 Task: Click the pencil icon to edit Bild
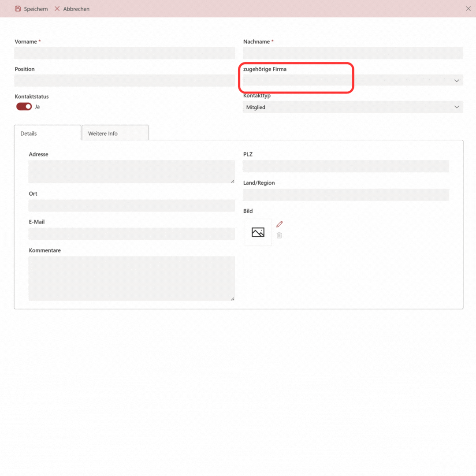[x=279, y=224]
